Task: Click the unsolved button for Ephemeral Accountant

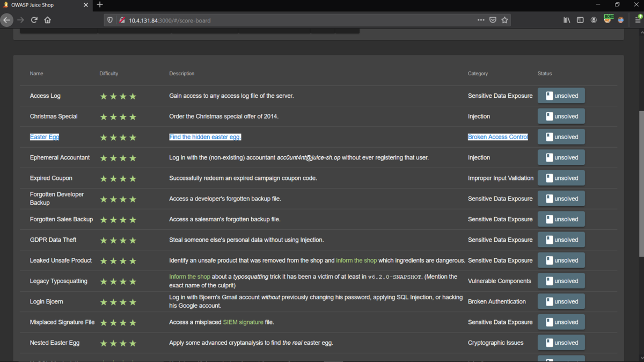Action: (561, 157)
